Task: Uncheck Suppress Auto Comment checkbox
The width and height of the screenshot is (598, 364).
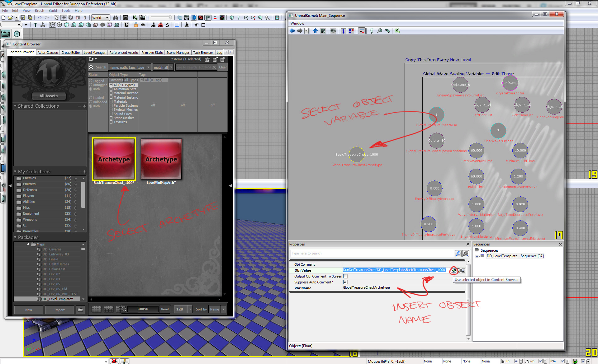Action: tap(345, 282)
